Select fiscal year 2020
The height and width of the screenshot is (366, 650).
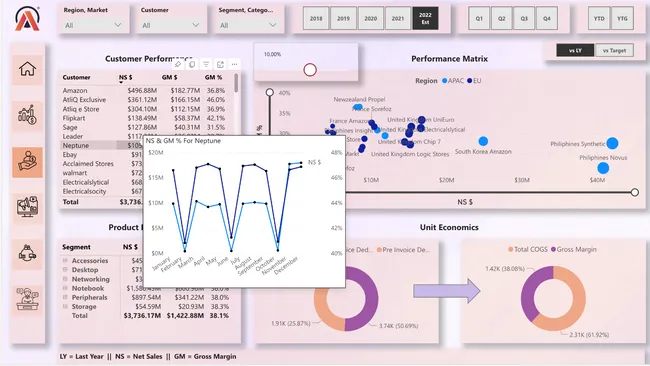coord(371,19)
